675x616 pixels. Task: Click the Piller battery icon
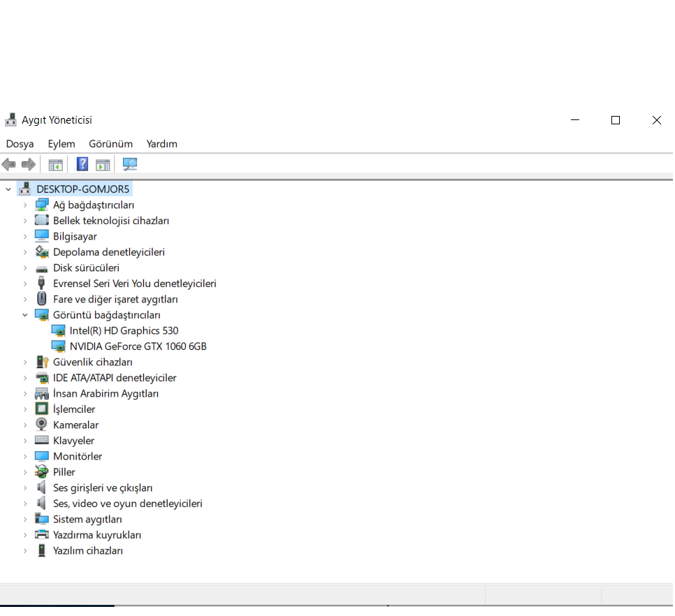(42, 472)
